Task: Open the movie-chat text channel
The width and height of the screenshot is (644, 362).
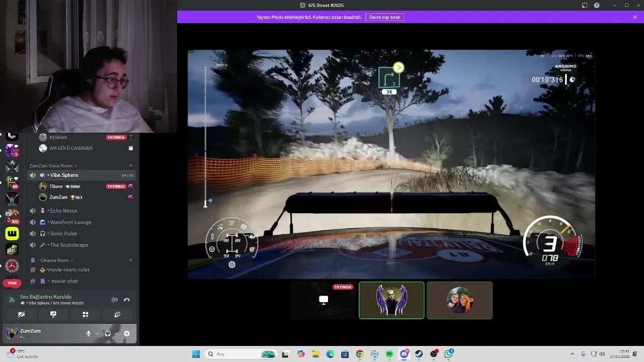Action: click(82, 281)
